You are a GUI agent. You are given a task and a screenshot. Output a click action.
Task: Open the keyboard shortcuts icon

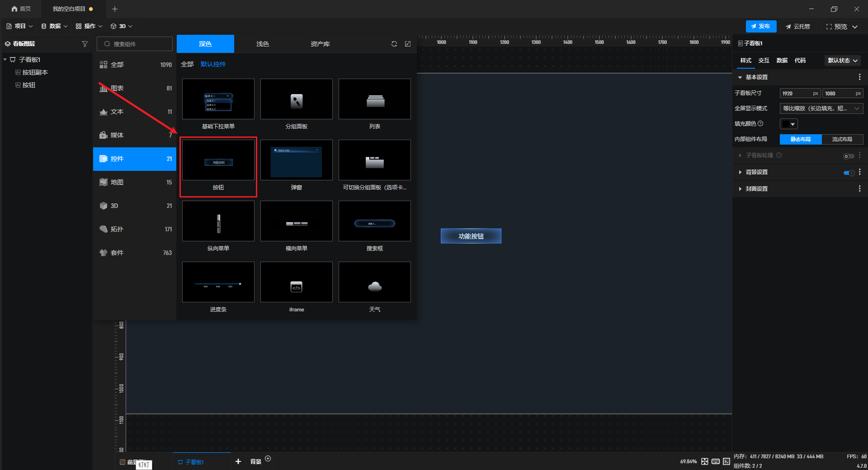[716, 461]
